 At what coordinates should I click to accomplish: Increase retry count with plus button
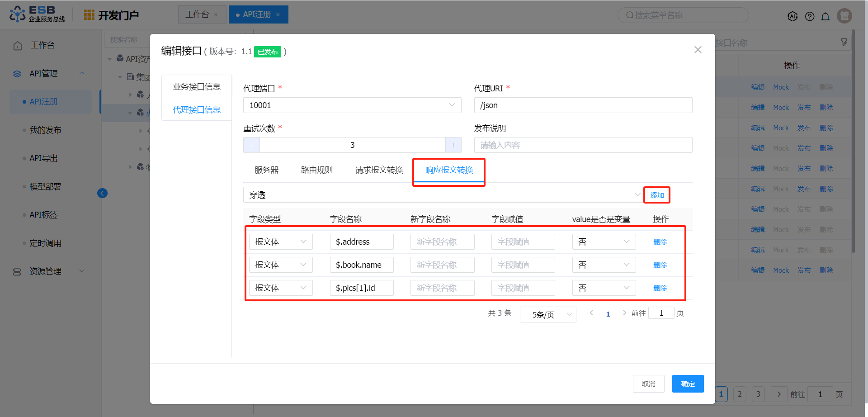[453, 145]
